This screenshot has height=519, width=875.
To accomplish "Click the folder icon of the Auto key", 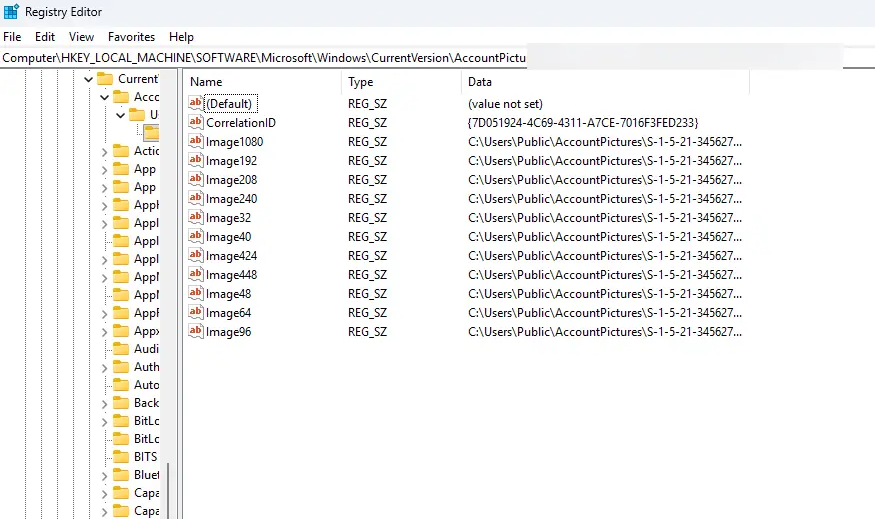I will coord(121,385).
